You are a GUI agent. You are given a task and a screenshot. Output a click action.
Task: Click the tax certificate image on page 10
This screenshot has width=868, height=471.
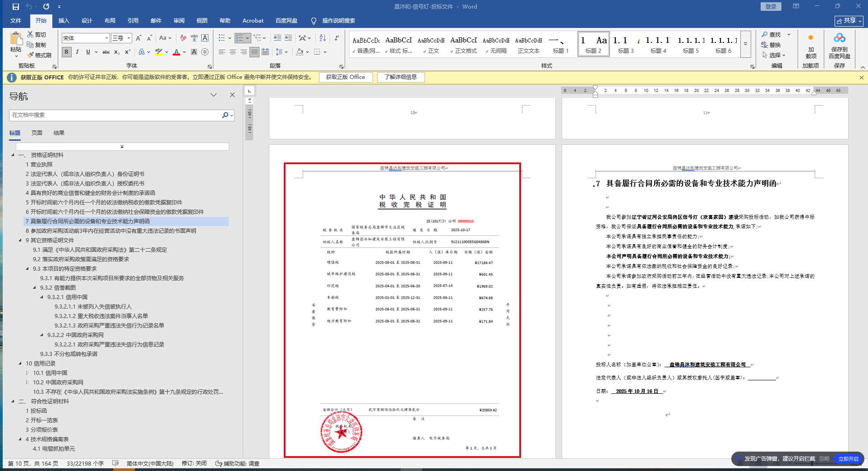click(x=402, y=310)
